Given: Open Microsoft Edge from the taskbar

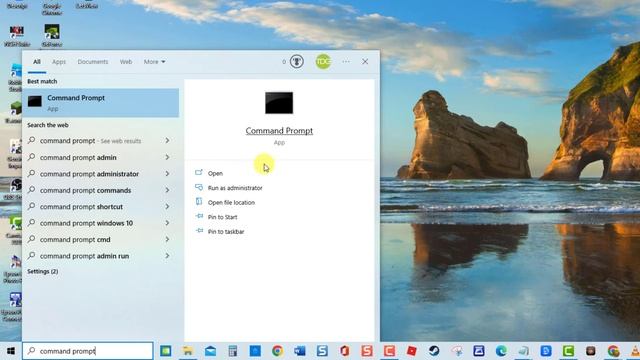Looking at the screenshot, I should point(501,351).
